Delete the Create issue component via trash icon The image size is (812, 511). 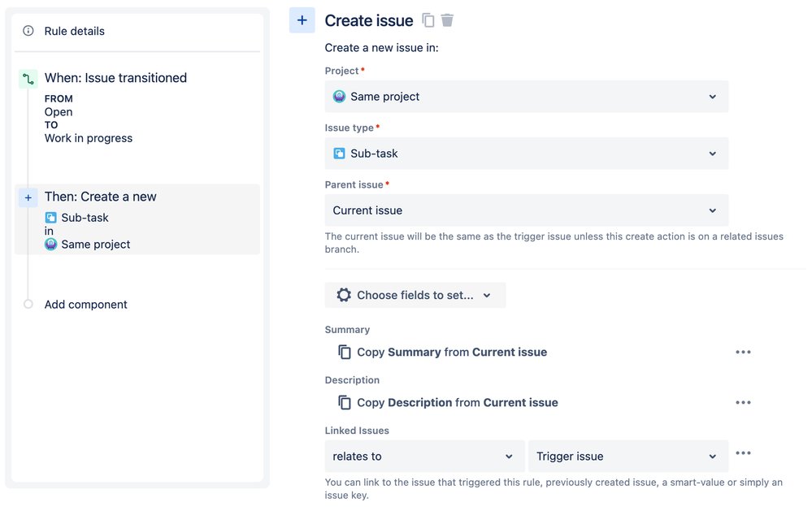pyautogui.click(x=447, y=20)
